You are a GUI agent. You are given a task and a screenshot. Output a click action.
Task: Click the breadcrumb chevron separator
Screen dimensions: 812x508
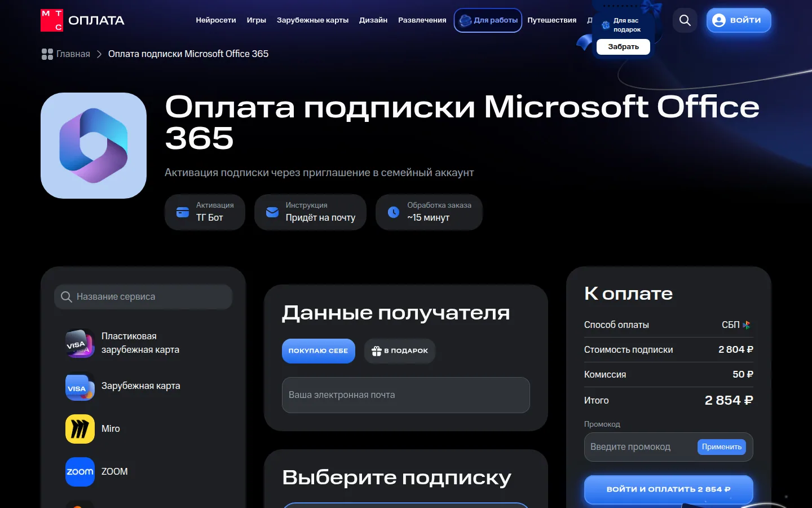99,54
